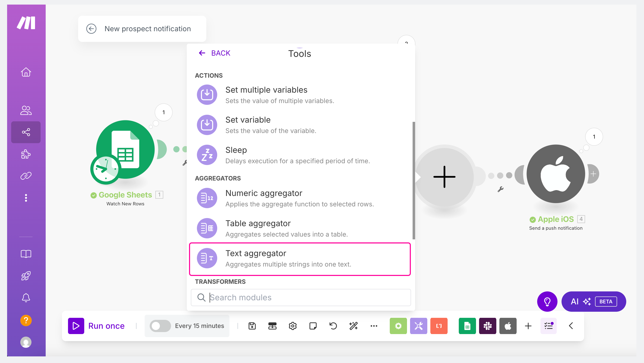Open the Home icon in sidebar
644x363 pixels.
(x=26, y=72)
